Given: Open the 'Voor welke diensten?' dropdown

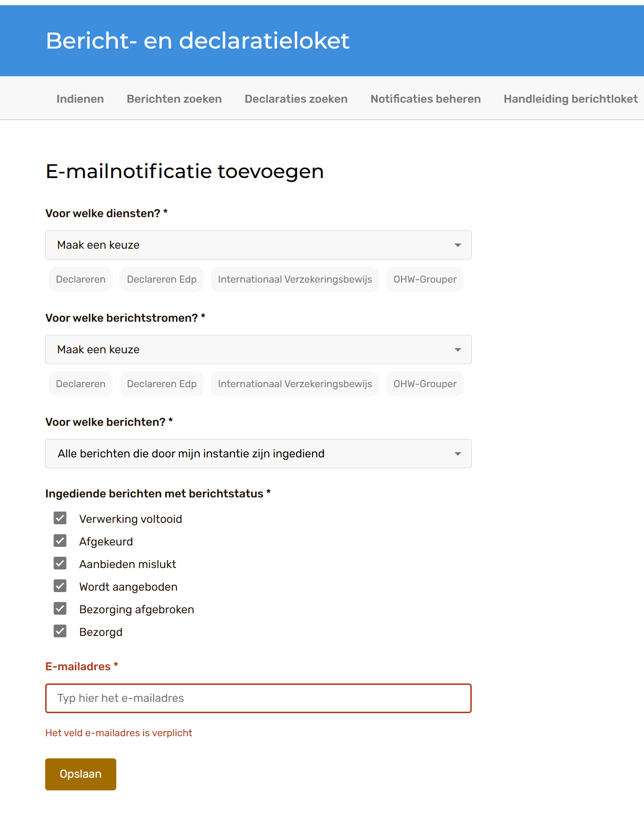Looking at the screenshot, I should pyautogui.click(x=258, y=245).
